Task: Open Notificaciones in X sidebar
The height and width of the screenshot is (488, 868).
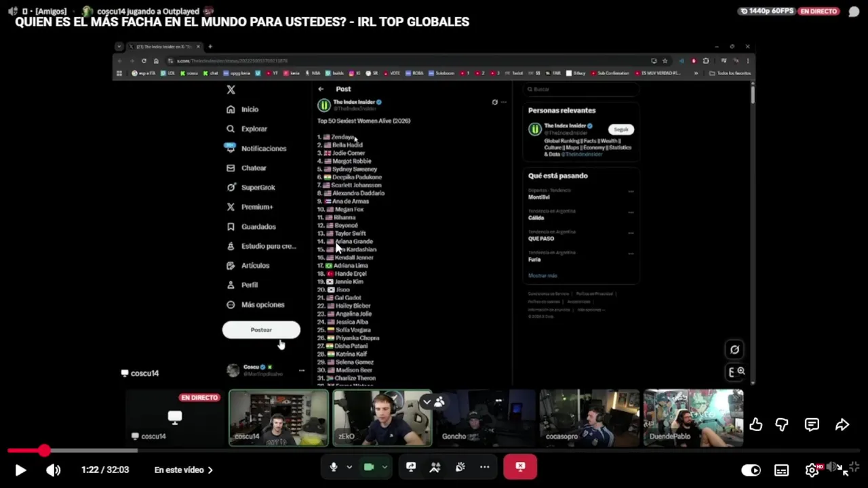Action: click(256, 148)
